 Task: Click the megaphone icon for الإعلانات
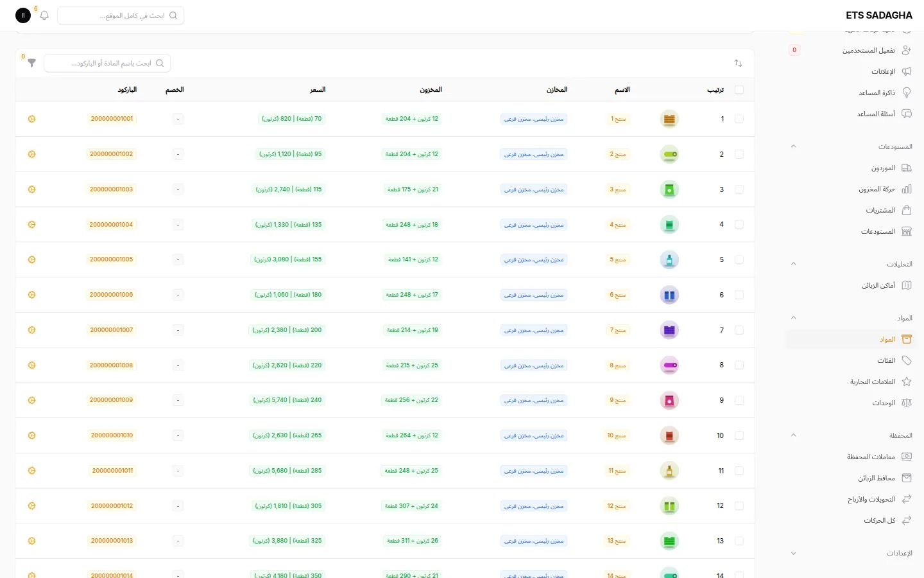(x=907, y=71)
